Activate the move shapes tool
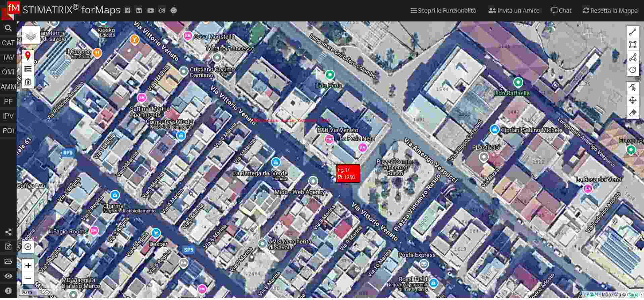 pos(633,100)
